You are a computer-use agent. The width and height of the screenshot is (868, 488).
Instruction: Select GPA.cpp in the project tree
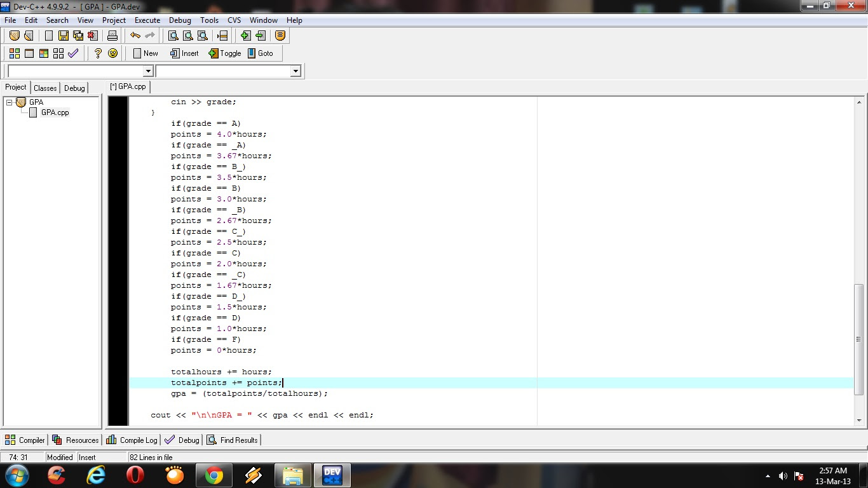tap(56, 112)
